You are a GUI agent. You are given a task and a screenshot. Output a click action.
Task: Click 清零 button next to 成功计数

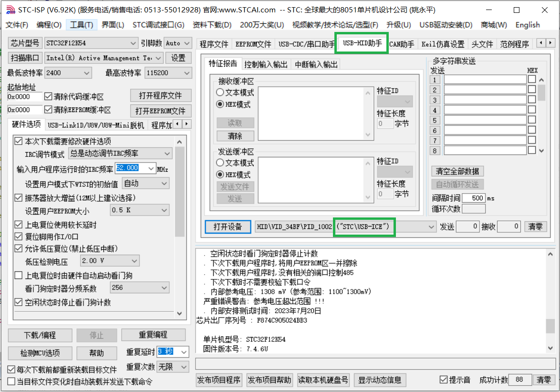(543, 380)
